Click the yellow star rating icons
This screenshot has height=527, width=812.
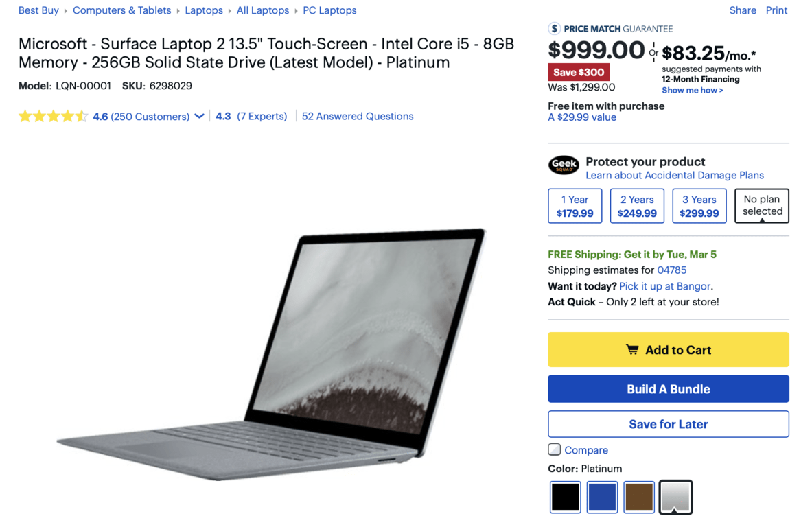[x=53, y=116]
